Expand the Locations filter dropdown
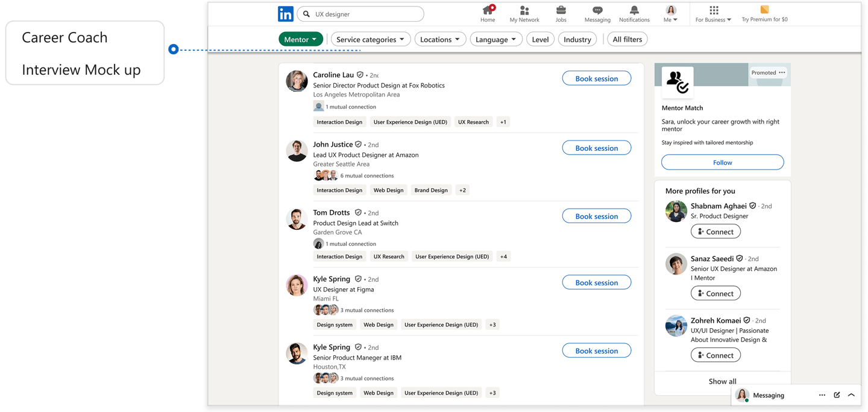 pyautogui.click(x=439, y=39)
